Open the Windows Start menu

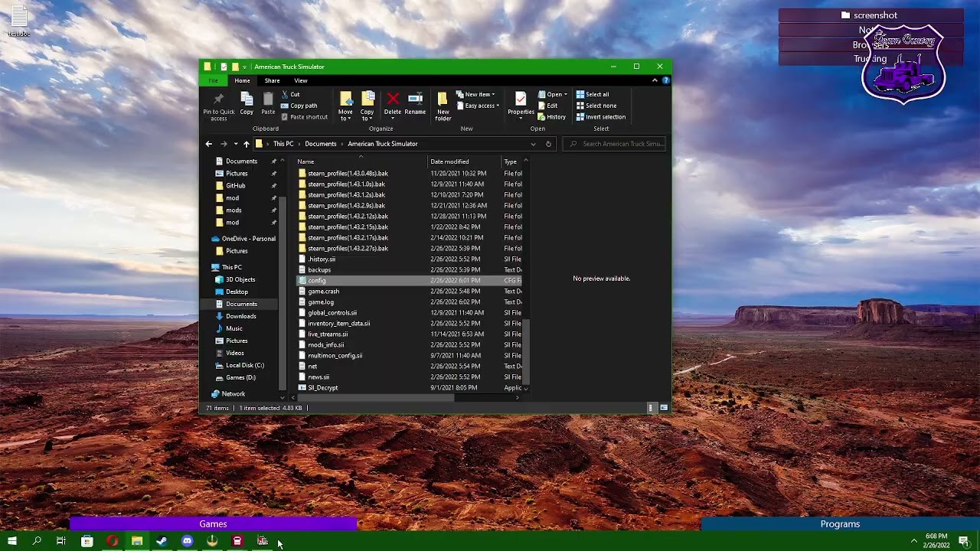11,541
